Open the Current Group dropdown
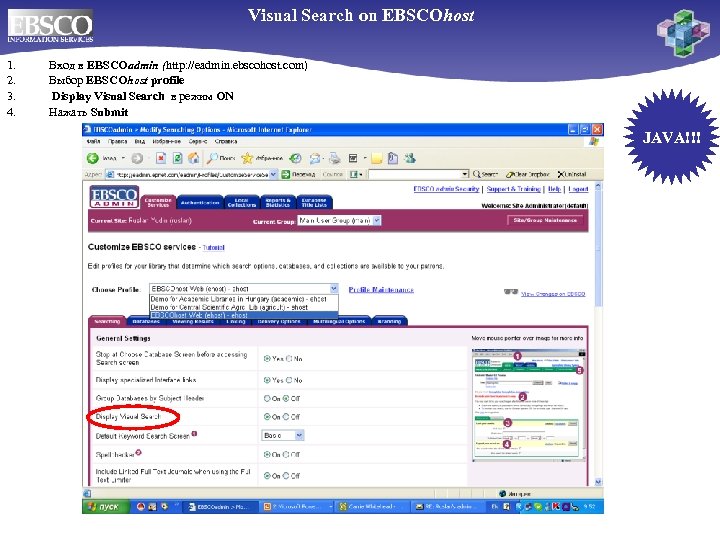This screenshot has height=540, width=720. [339, 220]
